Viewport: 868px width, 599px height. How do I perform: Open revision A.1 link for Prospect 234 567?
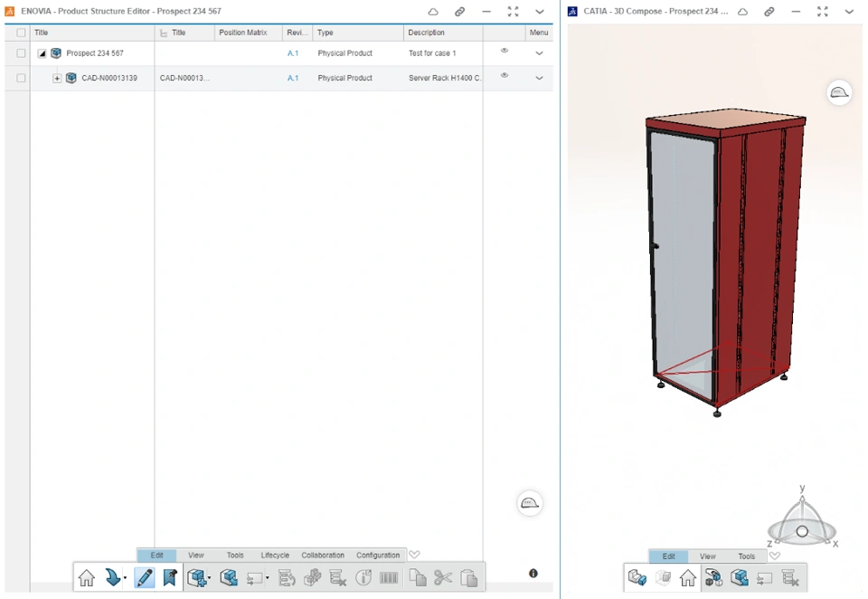click(293, 53)
